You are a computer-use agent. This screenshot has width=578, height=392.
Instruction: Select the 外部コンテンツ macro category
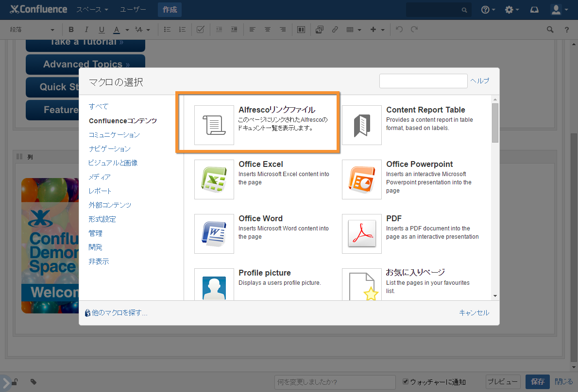click(110, 205)
